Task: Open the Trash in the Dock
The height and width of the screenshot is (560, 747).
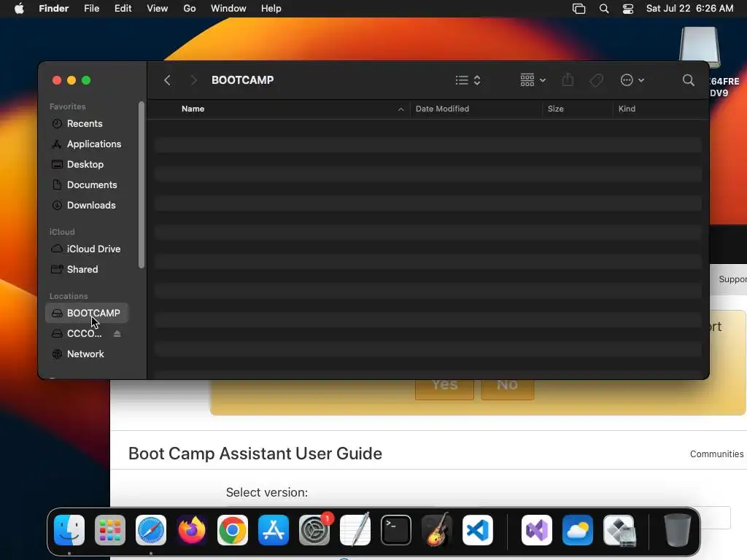Action: [x=677, y=530]
